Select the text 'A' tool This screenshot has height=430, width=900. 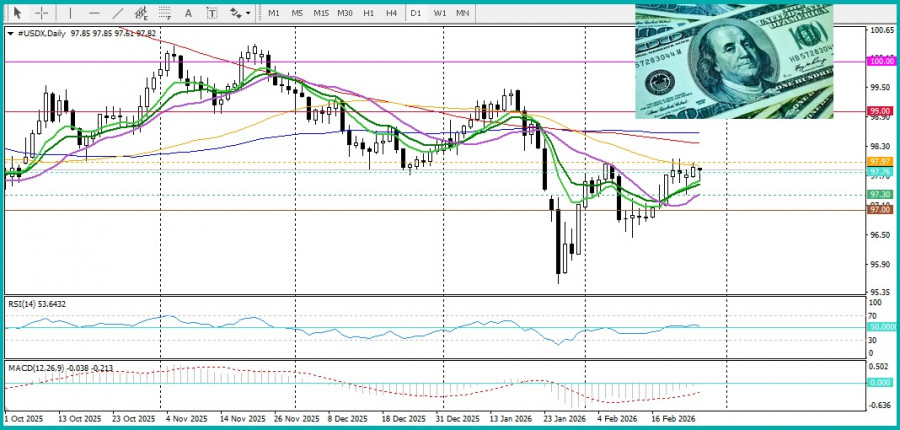click(188, 13)
